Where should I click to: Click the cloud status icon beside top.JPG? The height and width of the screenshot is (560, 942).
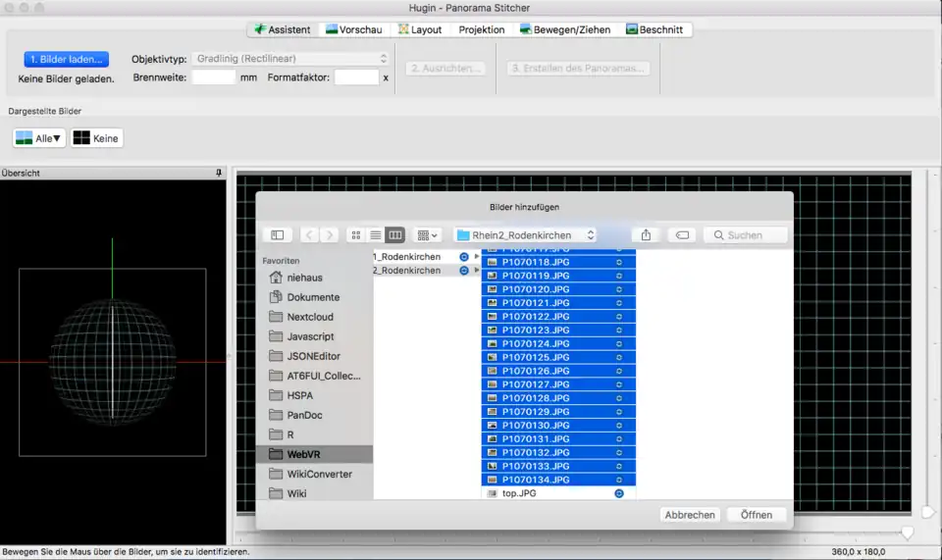coord(619,493)
